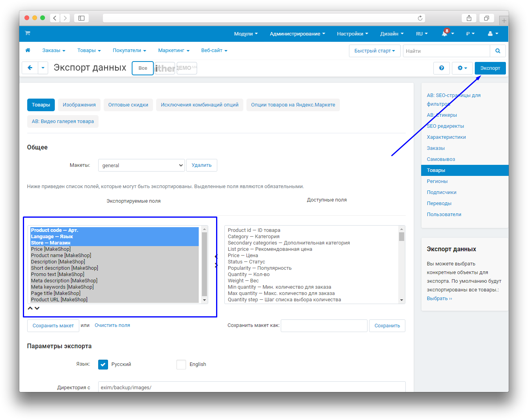The width and height of the screenshot is (528, 420).
Task: Click the shopping cart icon
Action: coord(28,33)
